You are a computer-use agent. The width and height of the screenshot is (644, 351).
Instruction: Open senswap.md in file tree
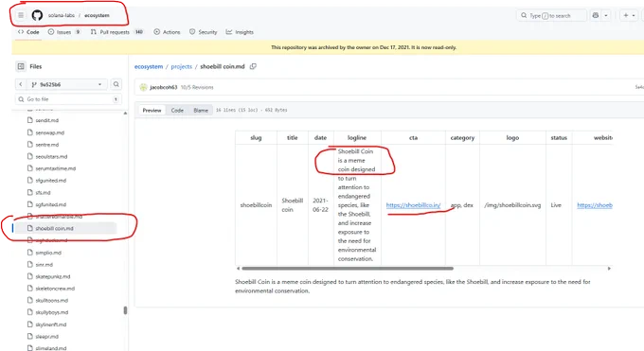tap(49, 132)
